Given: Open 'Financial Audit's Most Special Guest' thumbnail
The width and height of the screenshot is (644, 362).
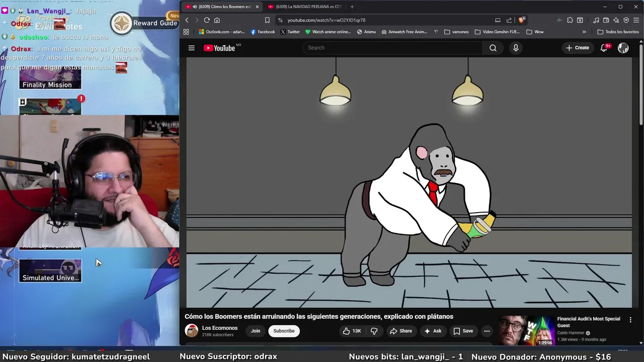Looking at the screenshot, I should point(526,330).
